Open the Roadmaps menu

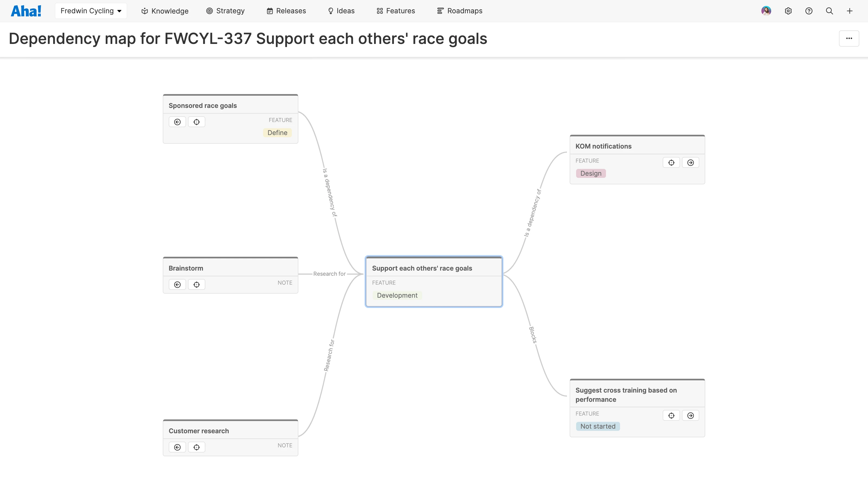coord(459,11)
